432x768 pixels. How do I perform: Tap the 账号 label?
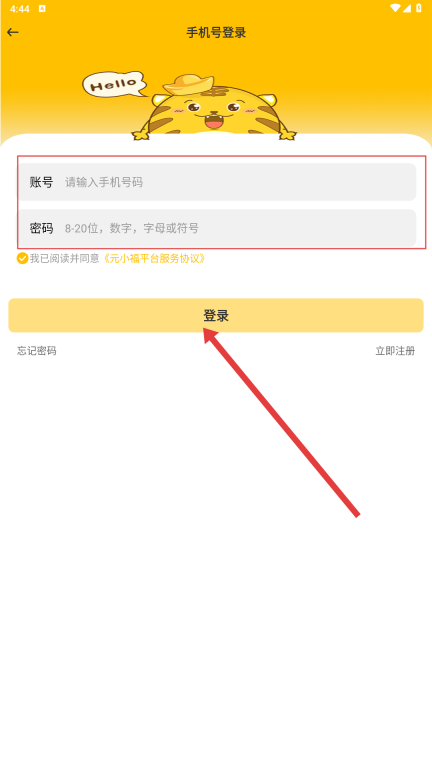[41, 182]
